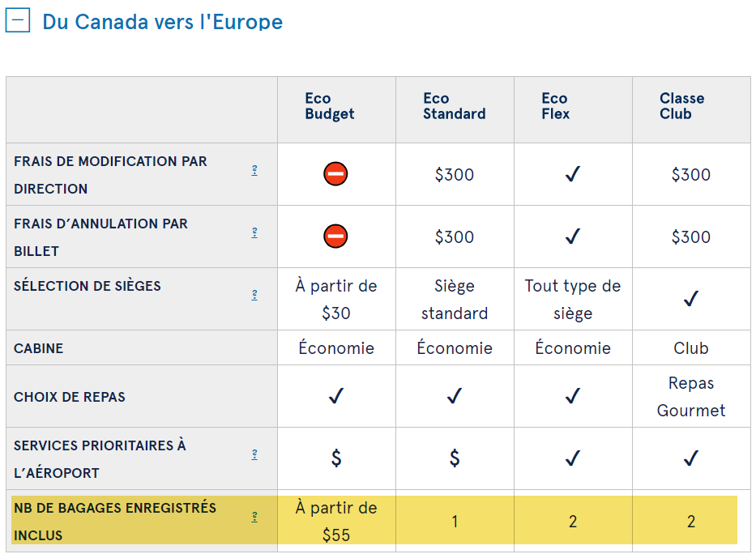Click the Repas Gourmet cell
Viewport: 756px width, 554px height.
point(690,397)
